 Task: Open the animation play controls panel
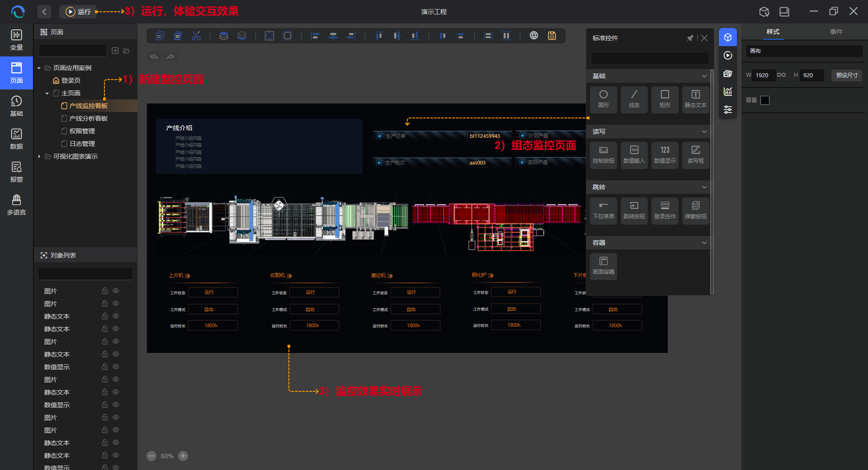[728, 55]
